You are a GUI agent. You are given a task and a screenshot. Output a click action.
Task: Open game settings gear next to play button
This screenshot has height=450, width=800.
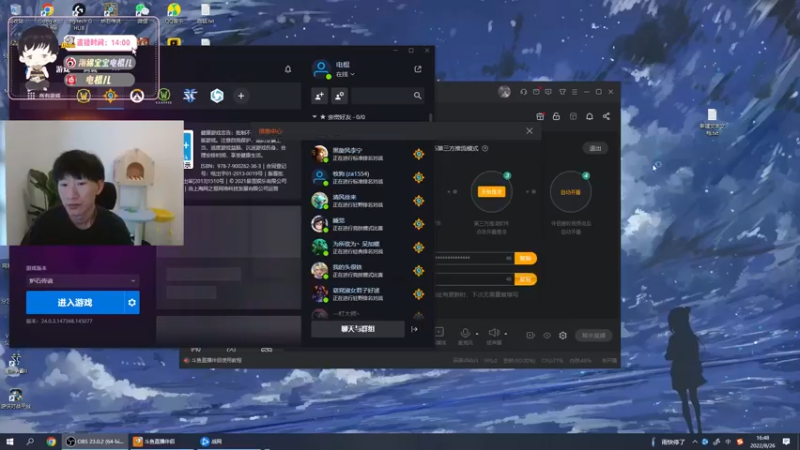pos(132,303)
